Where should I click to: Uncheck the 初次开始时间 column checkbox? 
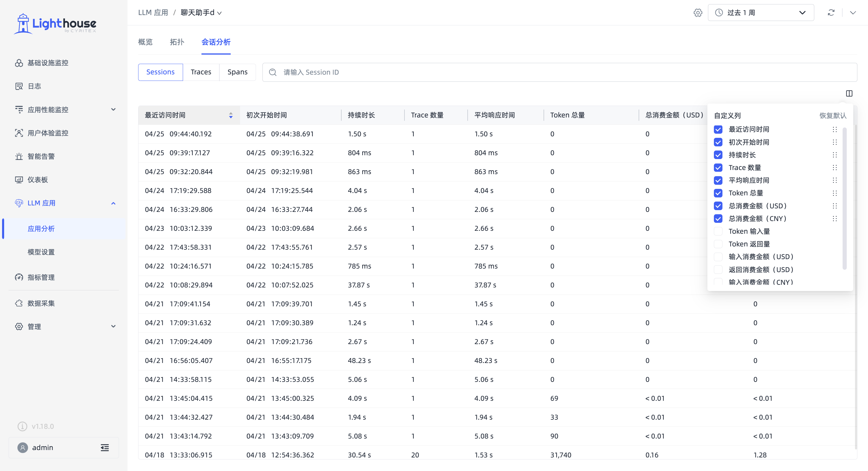[718, 142]
